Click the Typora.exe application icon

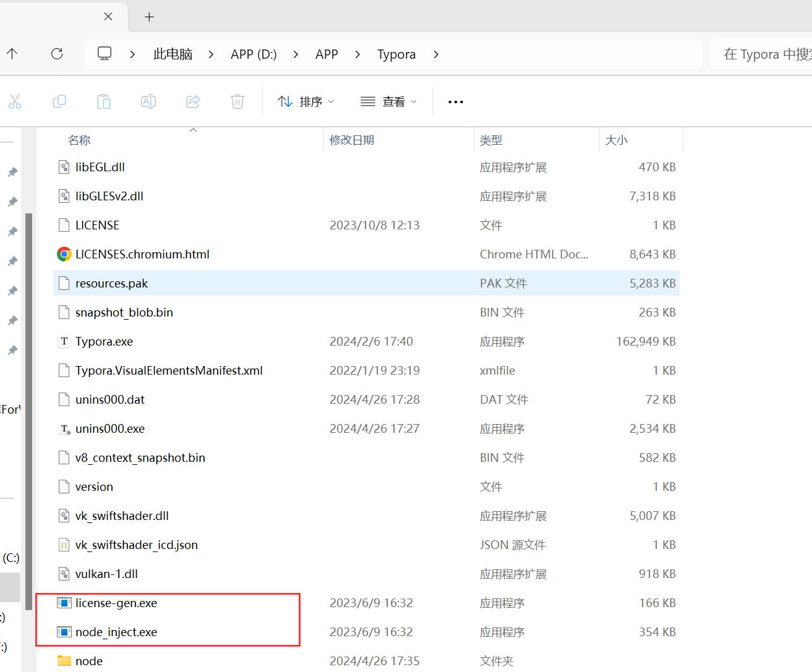[x=64, y=341]
